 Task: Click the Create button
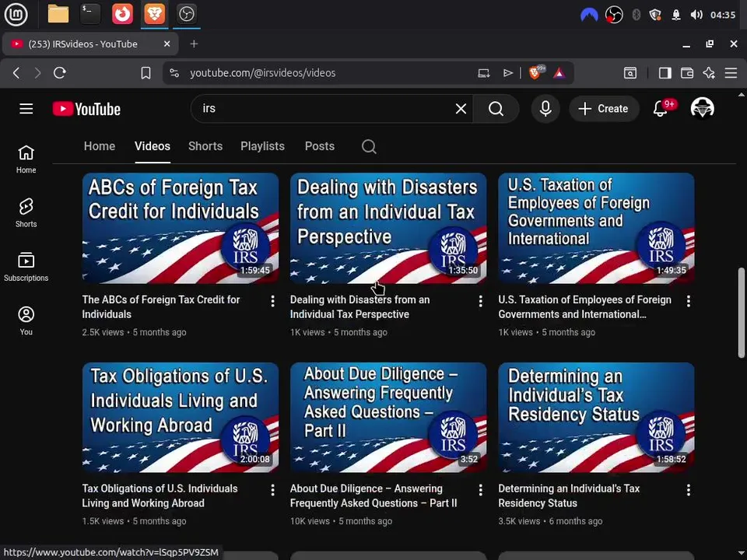(x=604, y=109)
